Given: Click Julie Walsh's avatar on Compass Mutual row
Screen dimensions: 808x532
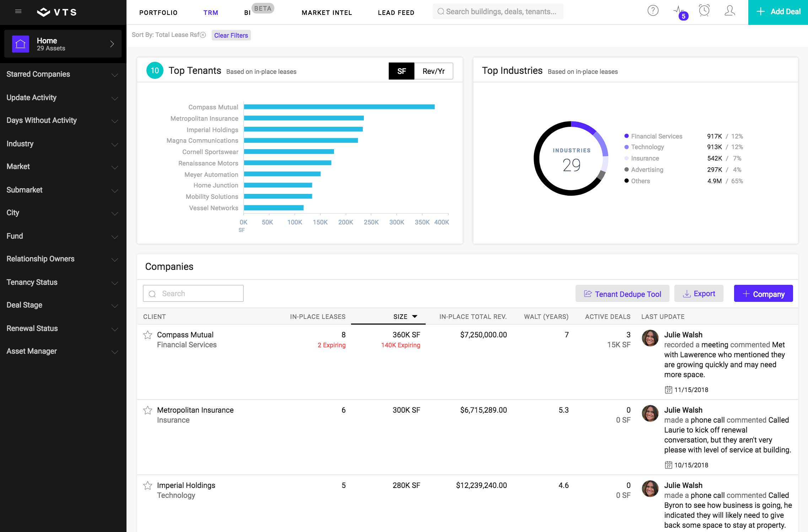Looking at the screenshot, I should 650,338.
